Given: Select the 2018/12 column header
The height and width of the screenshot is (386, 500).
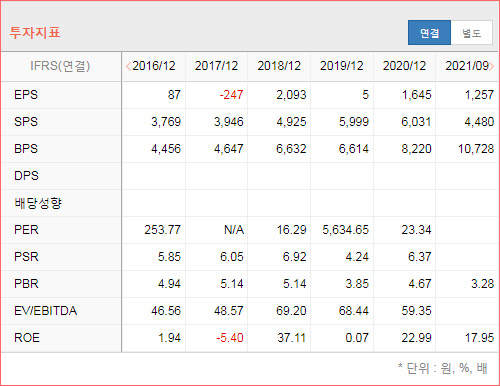Looking at the screenshot, I should (279, 66).
